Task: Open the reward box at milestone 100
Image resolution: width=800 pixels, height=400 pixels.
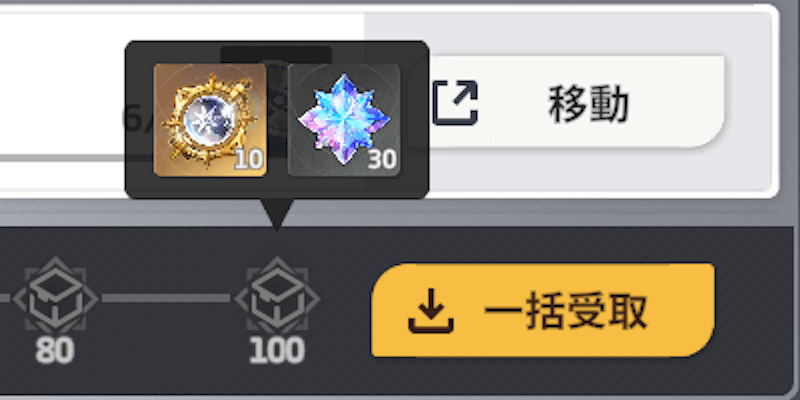Action: tap(277, 296)
